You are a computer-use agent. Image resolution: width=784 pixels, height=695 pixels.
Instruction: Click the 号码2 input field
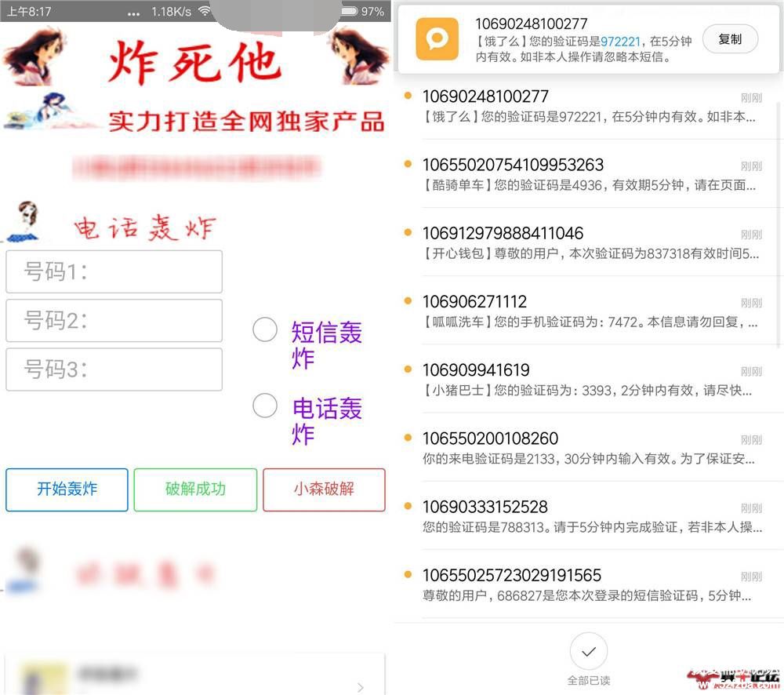(x=114, y=321)
